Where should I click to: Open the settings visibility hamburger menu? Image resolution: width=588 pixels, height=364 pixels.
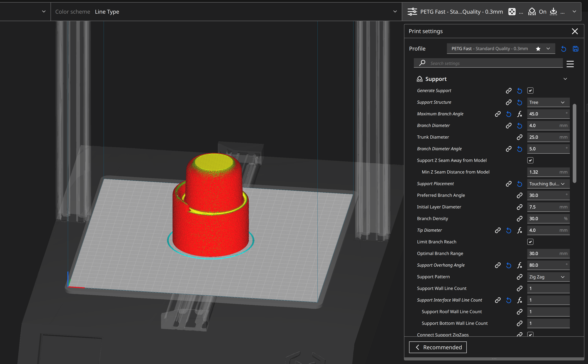point(570,64)
